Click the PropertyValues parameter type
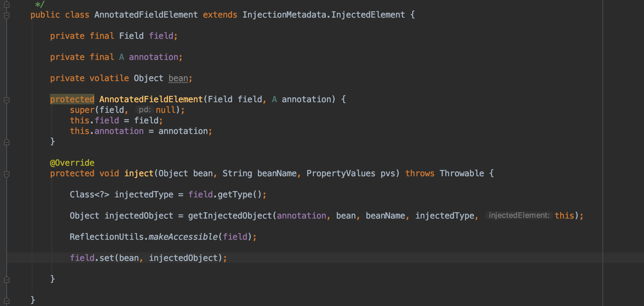Viewport: 644px width, 306px height. click(x=341, y=173)
